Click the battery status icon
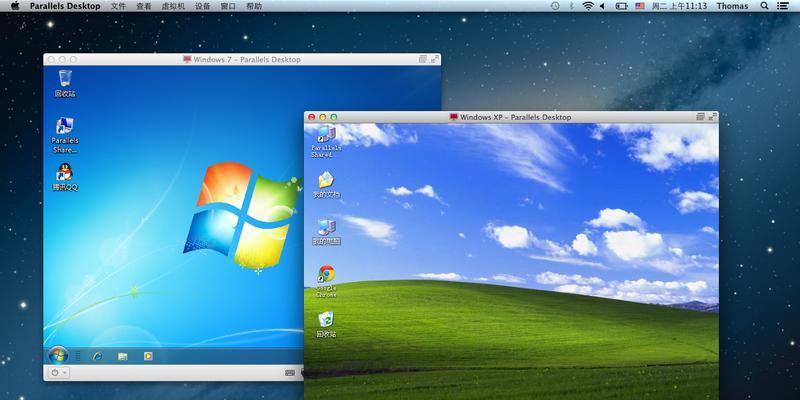Viewport: 800px width, 400px height. 621,6
